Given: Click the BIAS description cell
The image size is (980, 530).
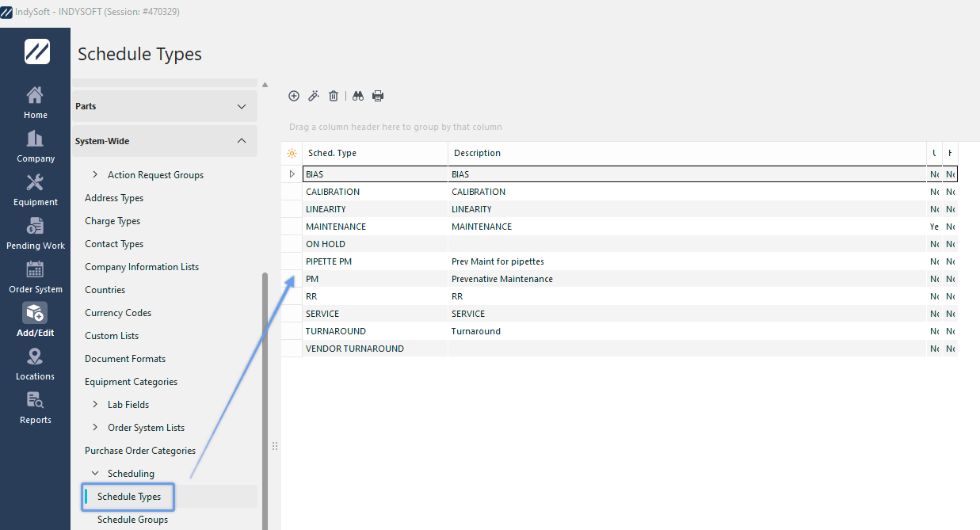Looking at the screenshot, I should coord(687,173).
